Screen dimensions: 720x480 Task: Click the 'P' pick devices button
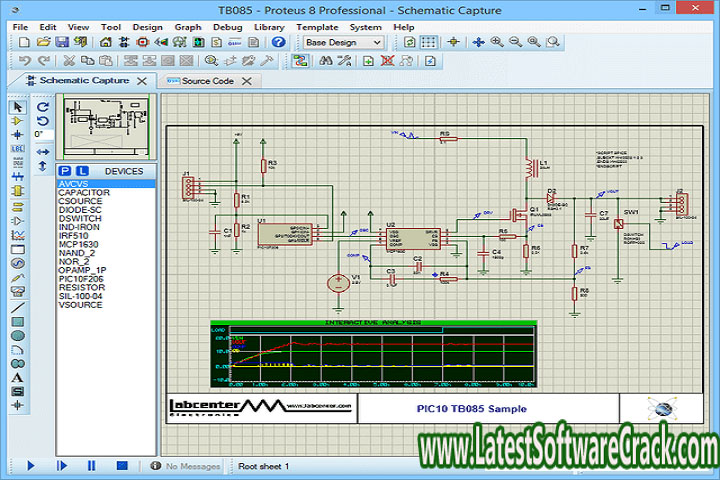[x=66, y=171]
